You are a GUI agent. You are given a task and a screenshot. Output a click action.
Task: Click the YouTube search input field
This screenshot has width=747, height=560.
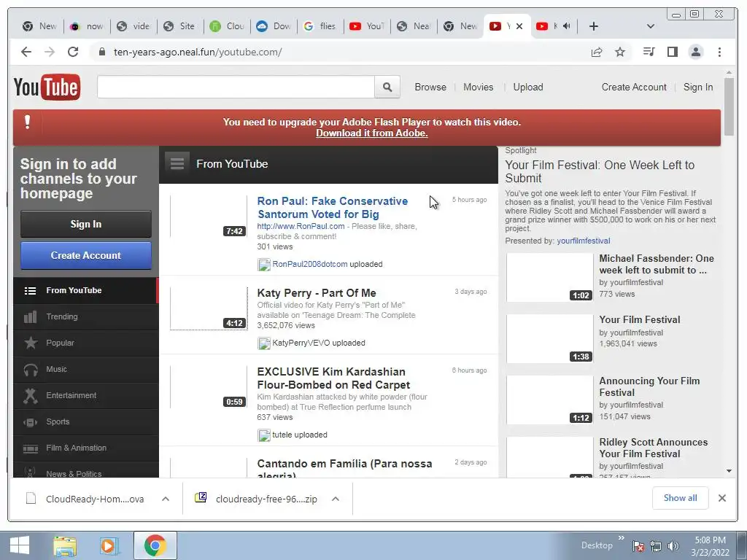coord(236,87)
